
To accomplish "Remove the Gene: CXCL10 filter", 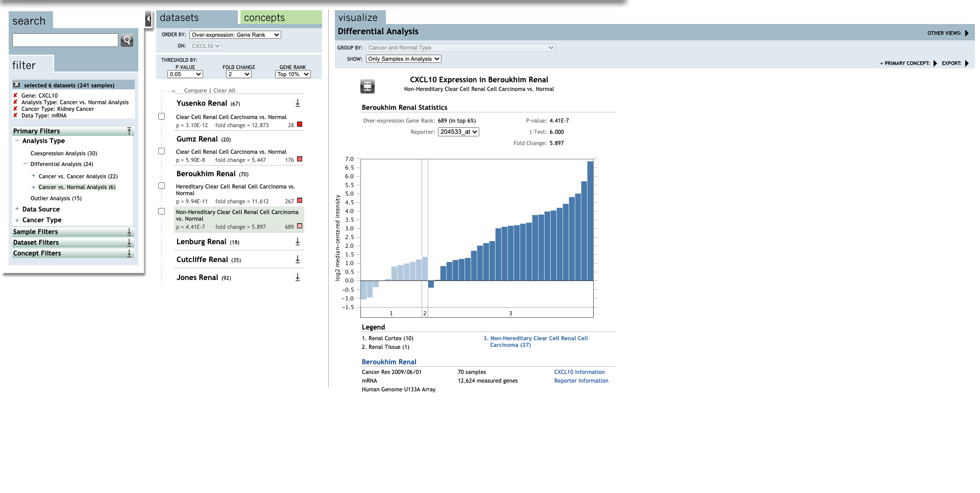I will pyautogui.click(x=15, y=96).
